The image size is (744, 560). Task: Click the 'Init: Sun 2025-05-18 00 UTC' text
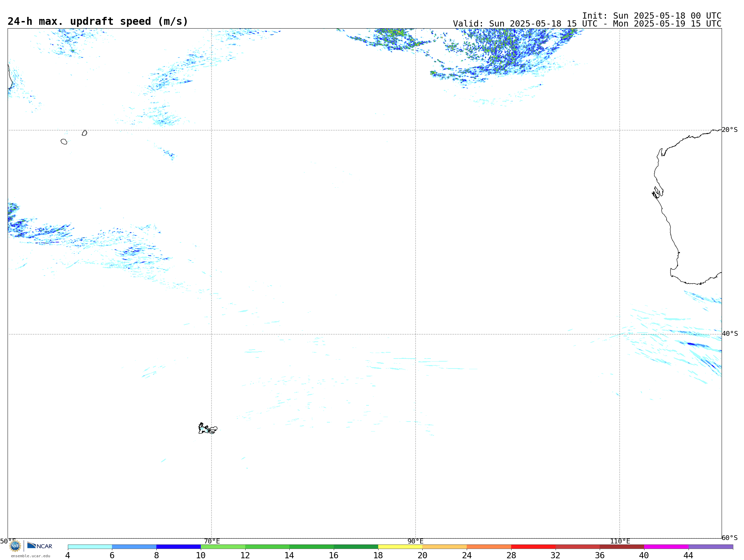[x=652, y=16]
